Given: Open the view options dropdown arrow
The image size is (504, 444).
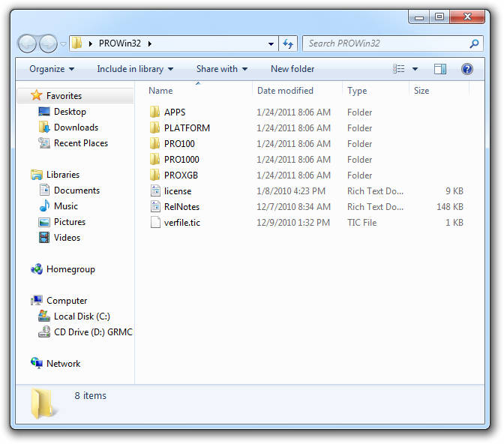Looking at the screenshot, I should coord(415,69).
